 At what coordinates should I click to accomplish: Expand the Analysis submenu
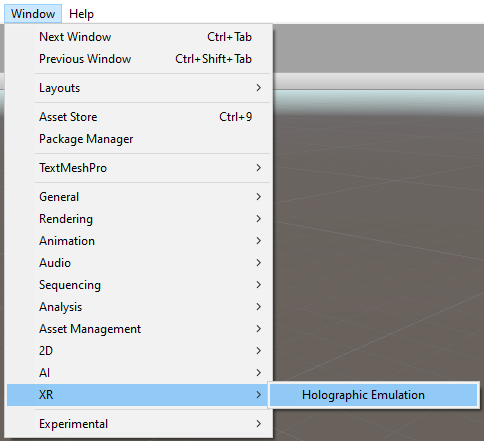click(138, 307)
